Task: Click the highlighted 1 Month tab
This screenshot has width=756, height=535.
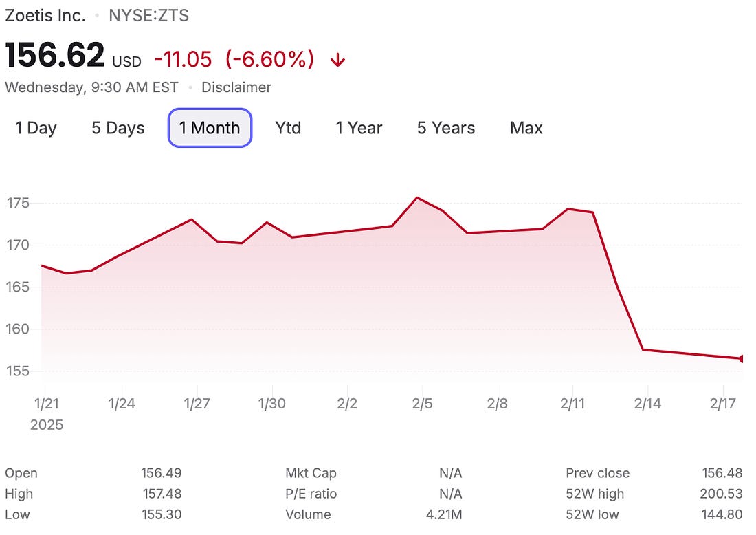Action: click(x=210, y=128)
